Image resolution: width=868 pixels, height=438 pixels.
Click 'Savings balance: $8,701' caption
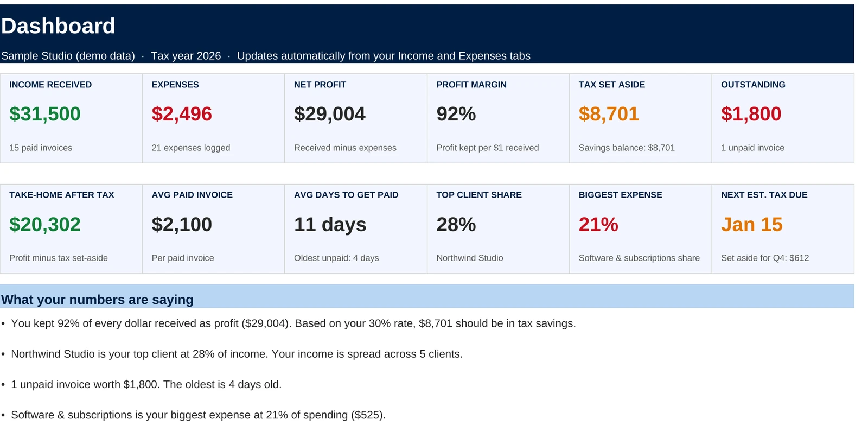click(x=627, y=148)
